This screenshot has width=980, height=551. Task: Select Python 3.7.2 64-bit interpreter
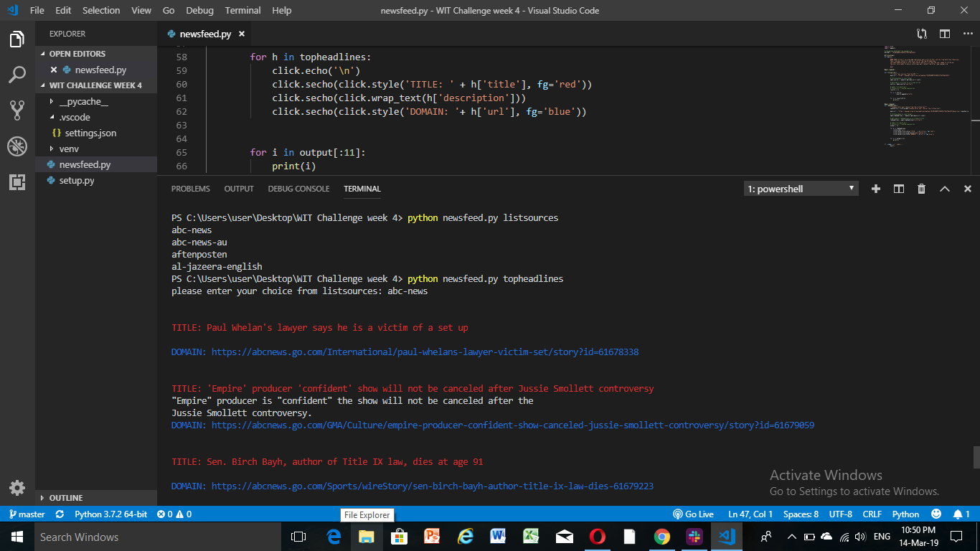pos(111,514)
